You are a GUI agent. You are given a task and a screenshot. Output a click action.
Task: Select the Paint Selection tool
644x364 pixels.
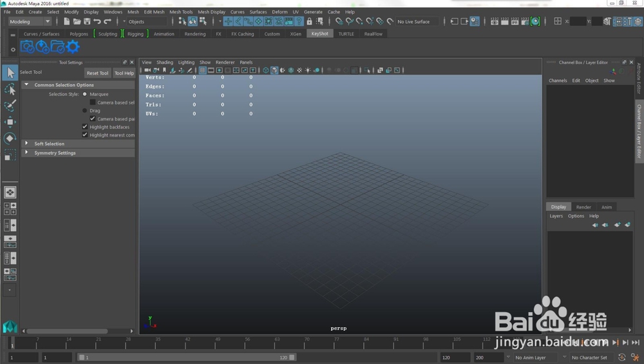pos(10,106)
